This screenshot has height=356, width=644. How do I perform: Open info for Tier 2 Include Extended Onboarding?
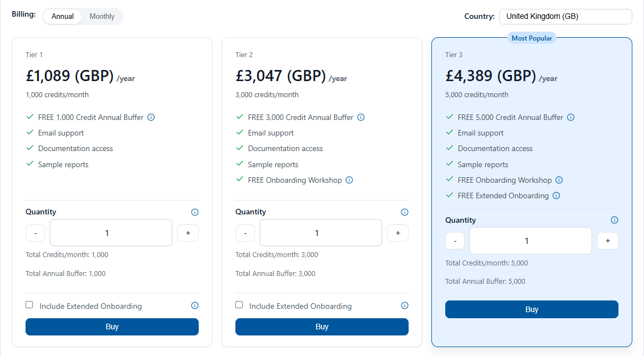(405, 305)
